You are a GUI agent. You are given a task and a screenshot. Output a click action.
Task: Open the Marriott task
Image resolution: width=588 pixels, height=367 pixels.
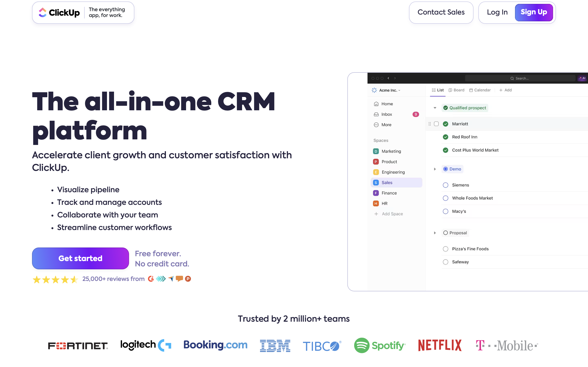[460, 124]
